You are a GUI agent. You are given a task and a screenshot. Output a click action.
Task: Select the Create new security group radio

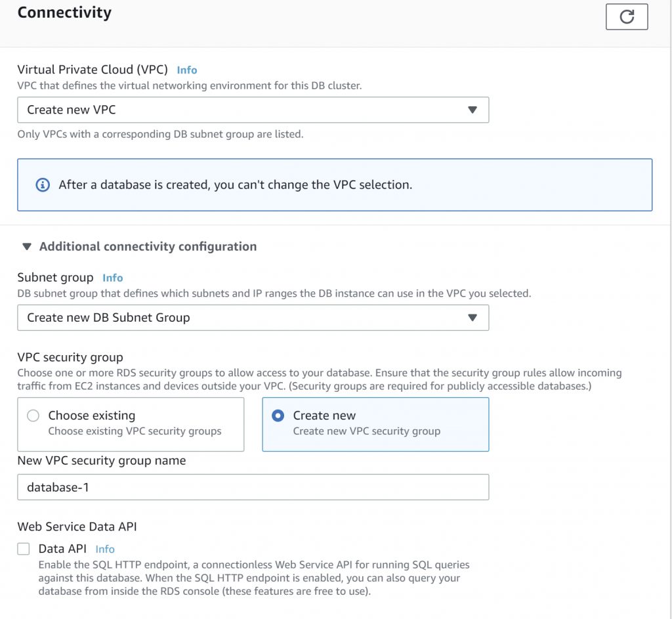(278, 416)
